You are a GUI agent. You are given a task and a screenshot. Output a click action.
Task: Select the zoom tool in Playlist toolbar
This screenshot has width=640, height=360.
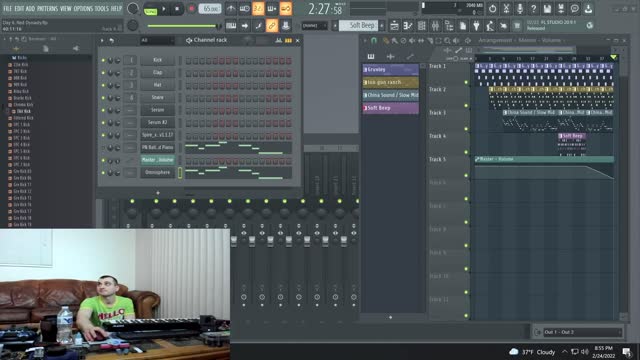click(x=447, y=40)
